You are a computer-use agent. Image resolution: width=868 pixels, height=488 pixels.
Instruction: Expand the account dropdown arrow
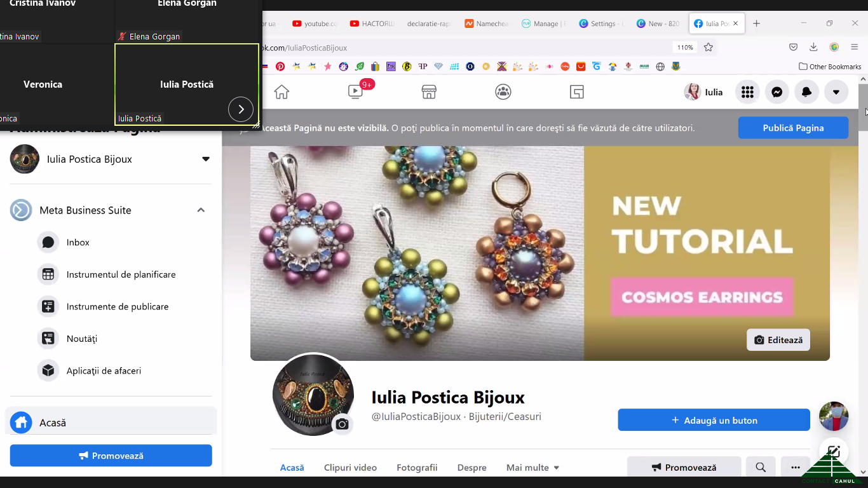[x=836, y=92]
